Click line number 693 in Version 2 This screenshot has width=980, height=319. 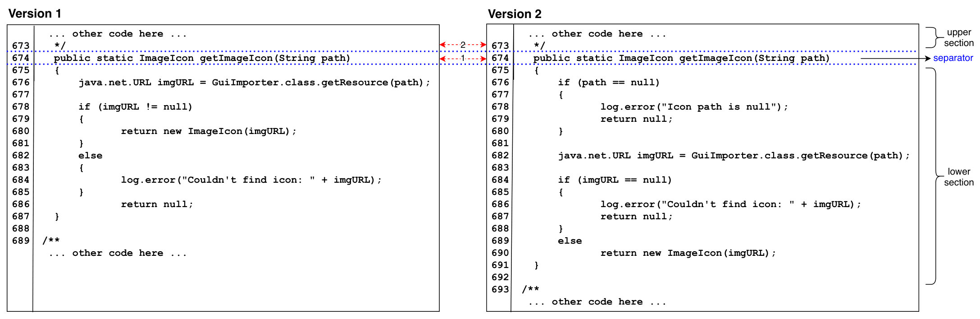tap(500, 289)
